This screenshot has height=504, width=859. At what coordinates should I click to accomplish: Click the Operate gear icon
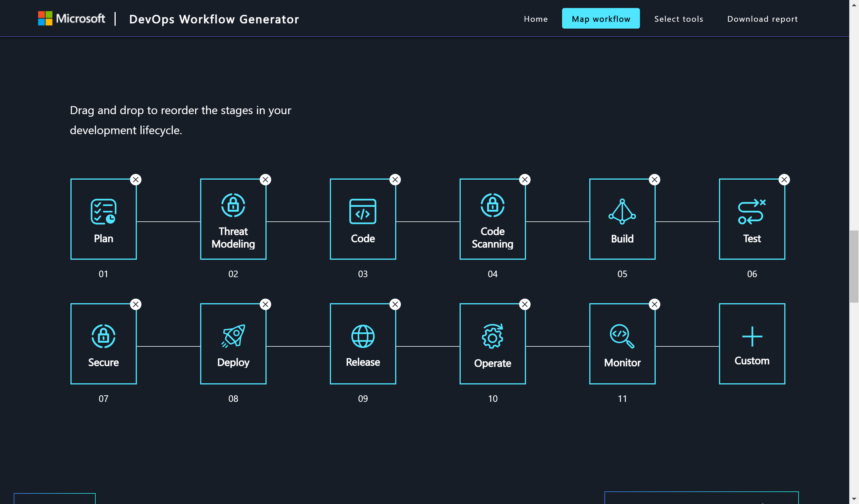point(492,336)
